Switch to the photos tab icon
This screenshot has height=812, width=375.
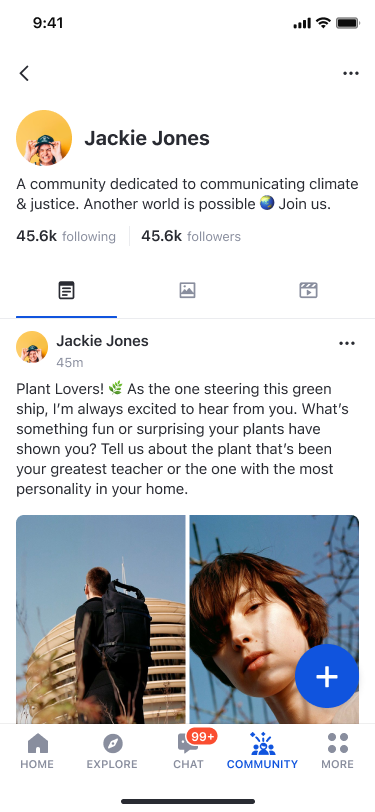click(188, 290)
